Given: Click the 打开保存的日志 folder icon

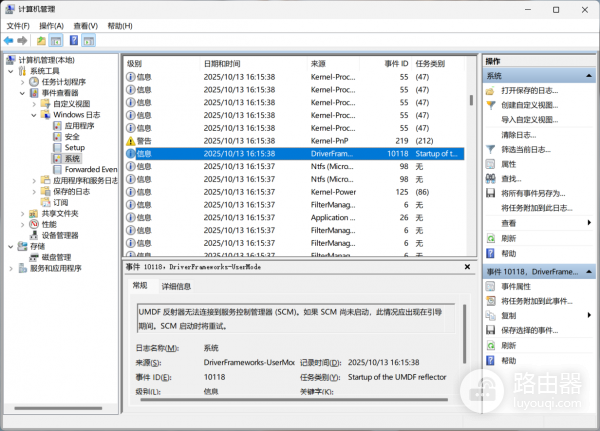Looking at the screenshot, I should (x=490, y=91).
